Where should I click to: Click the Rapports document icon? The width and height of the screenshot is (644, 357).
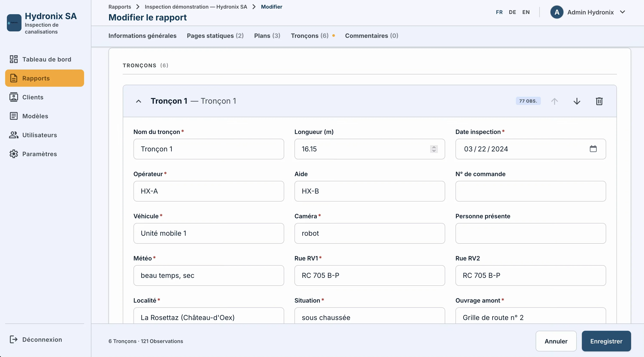point(14,78)
